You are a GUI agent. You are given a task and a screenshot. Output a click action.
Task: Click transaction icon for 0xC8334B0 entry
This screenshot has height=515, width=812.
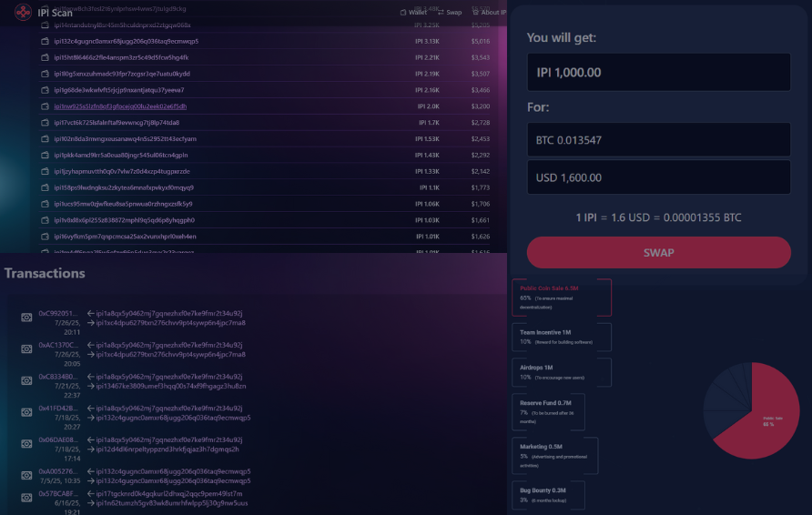click(26, 381)
